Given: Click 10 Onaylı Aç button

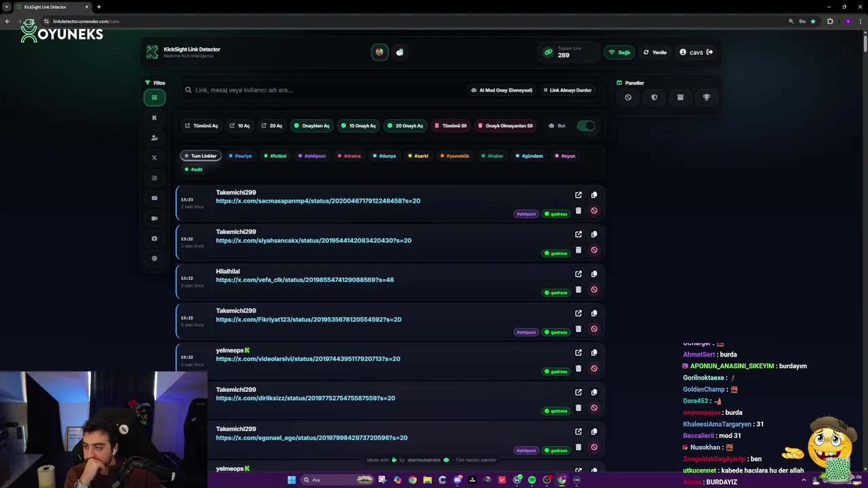Looking at the screenshot, I should click(x=358, y=126).
